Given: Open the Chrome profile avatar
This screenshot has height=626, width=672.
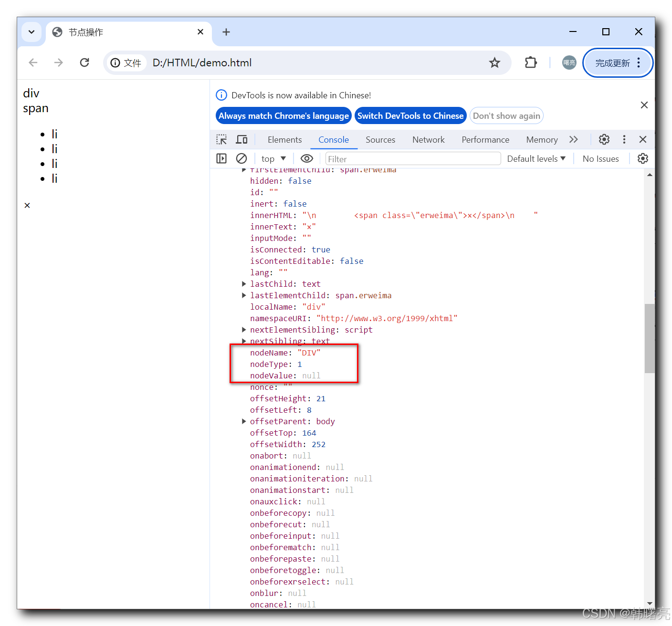Looking at the screenshot, I should point(569,63).
